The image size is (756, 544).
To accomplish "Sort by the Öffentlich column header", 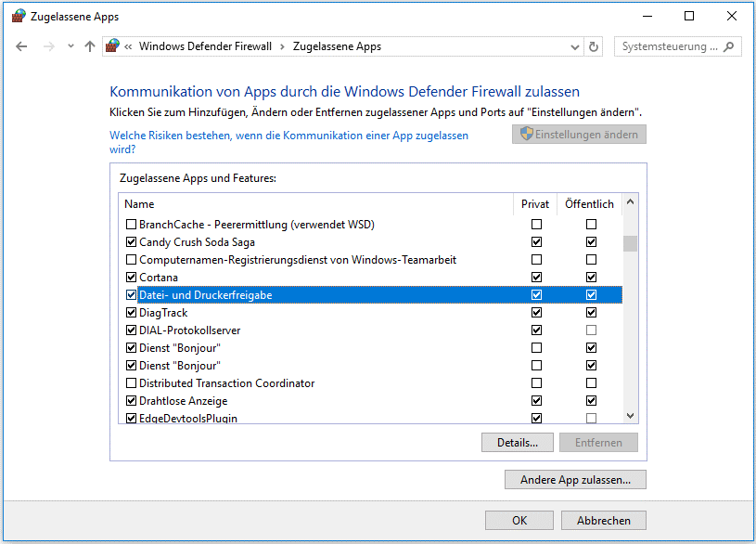I will 589,204.
